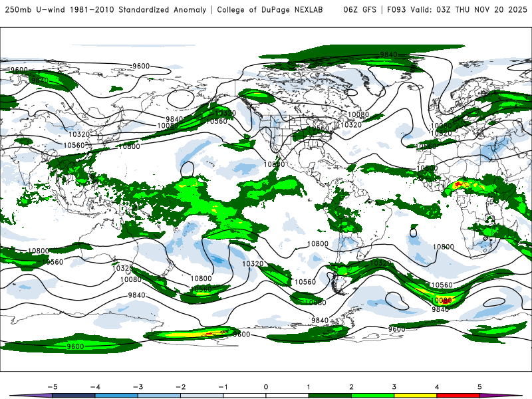Viewport: 532px width, 399px height.
Task: Click the medium blue -4 to -3 colorbar segment
Action: point(116,396)
